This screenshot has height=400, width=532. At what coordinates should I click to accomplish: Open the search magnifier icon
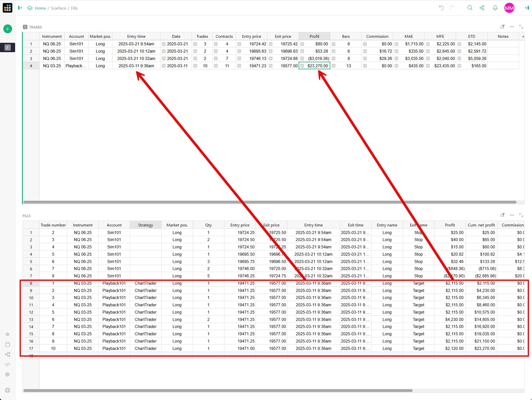coord(470,8)
